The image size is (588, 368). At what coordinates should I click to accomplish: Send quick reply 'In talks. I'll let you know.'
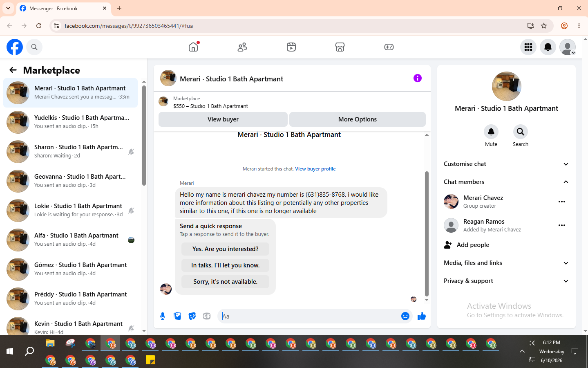226,265
